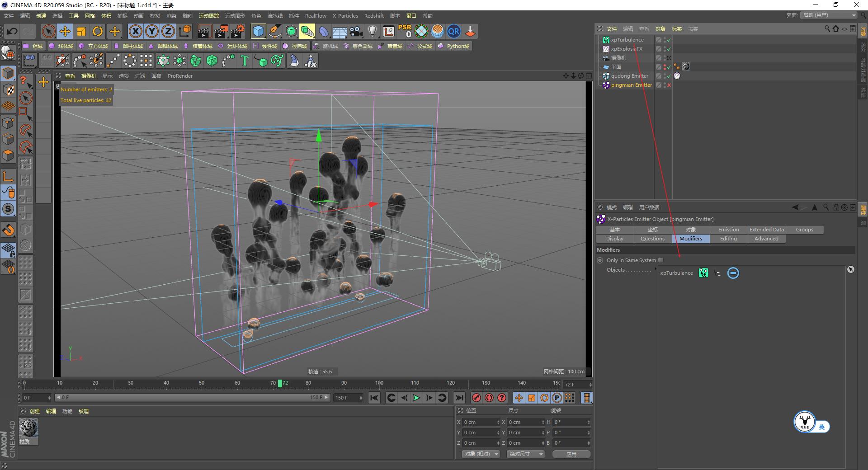
Task: Switch to the Emission tab of the emitter
Action: 728,230
